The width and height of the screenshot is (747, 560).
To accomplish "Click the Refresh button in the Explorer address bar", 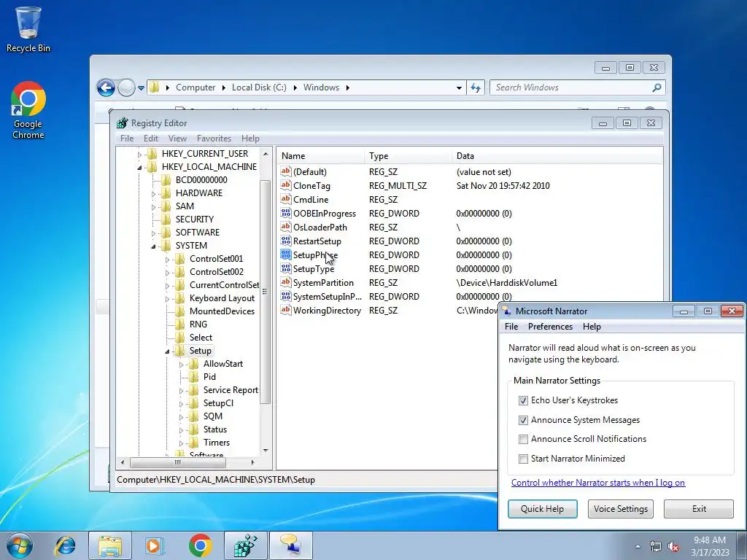I will (476, 87).
